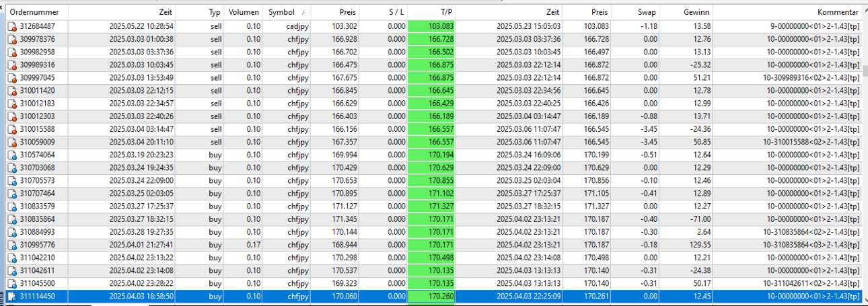Image resolution: width=868 pixels, height=306 pixels.
Task: Click the icon next to order 309989316
Action: click(x=11, y=65)
